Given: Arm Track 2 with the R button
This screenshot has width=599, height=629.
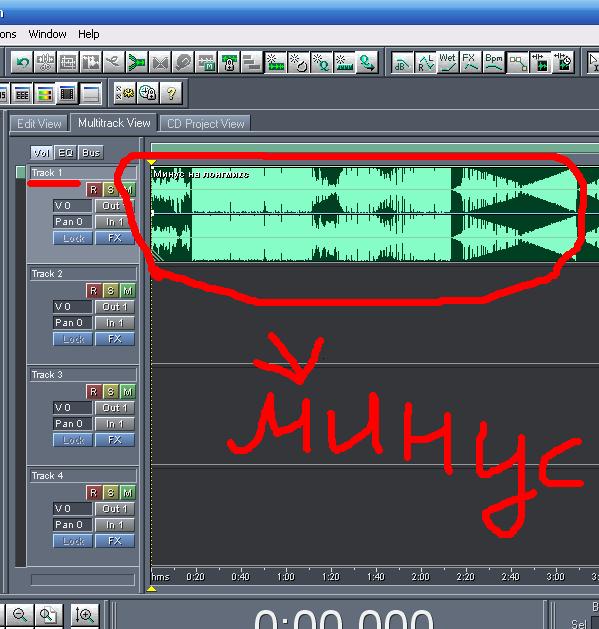Looking at the screenshot, I should [x=93, y=290].
